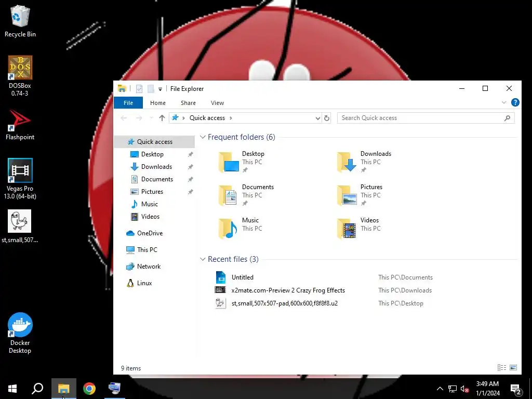Select the Downloads frequent folder tile
The image size is (532, 399).
pyautogui.click(x=365, y=162)
